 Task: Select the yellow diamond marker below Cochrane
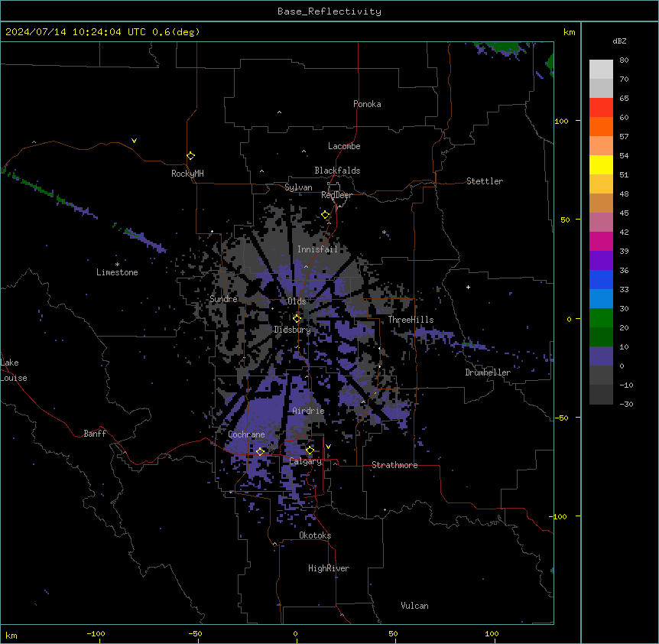[260, 452]
